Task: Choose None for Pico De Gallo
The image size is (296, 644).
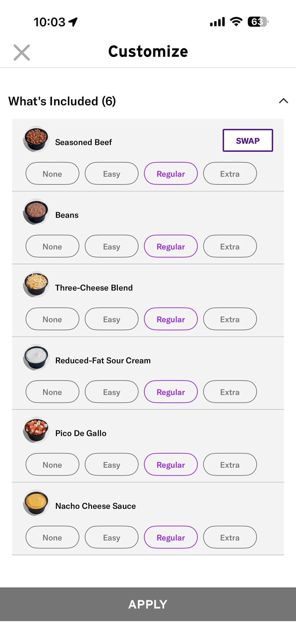Action: click(52, 464)
